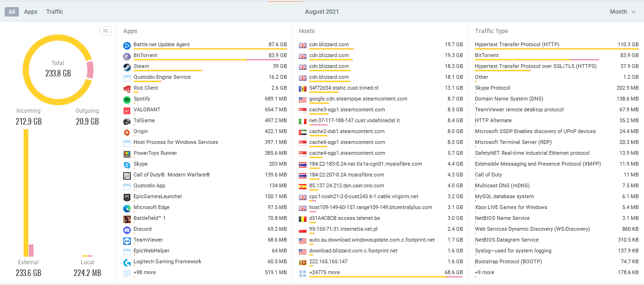
Task: Click the EpicGamesLauncher icon
Action: (x=127, y=197)
